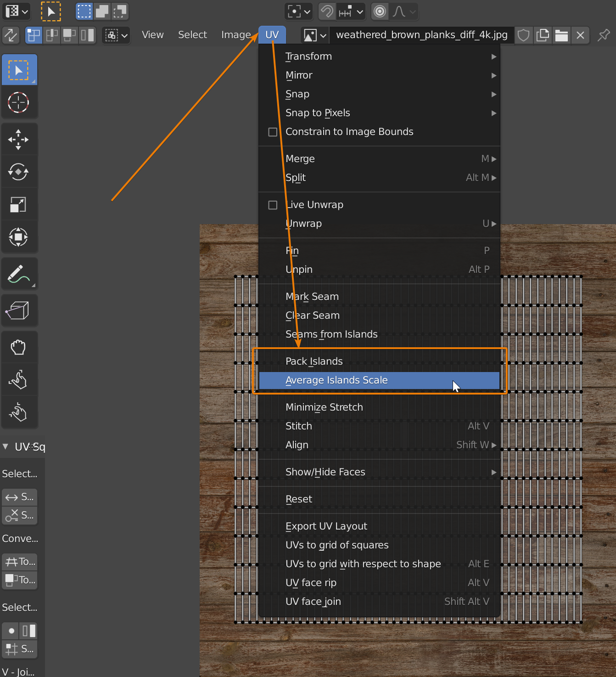Click the pin image icon
616x677 pixels.
pos(603,35)
